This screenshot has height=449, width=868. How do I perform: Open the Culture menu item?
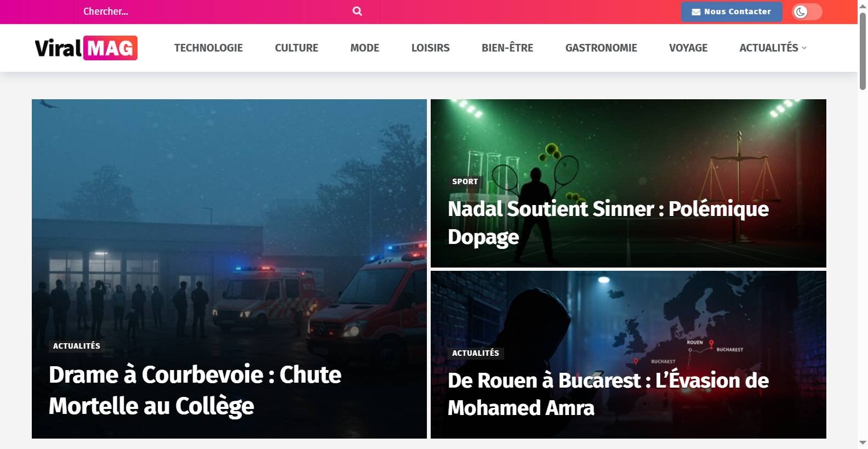(296, 48)
